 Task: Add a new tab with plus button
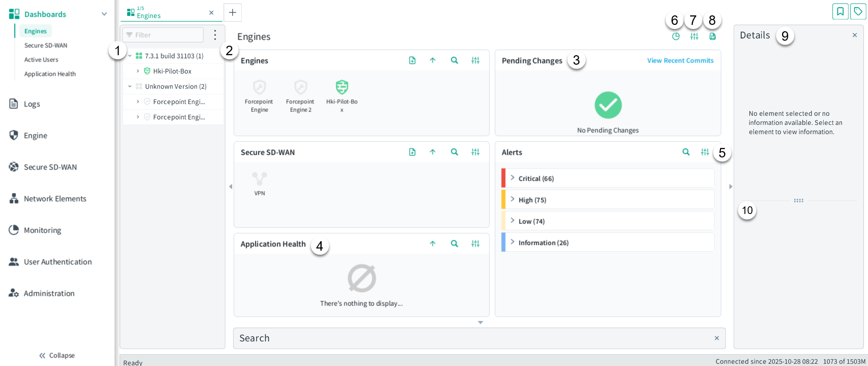click(233, 12)
